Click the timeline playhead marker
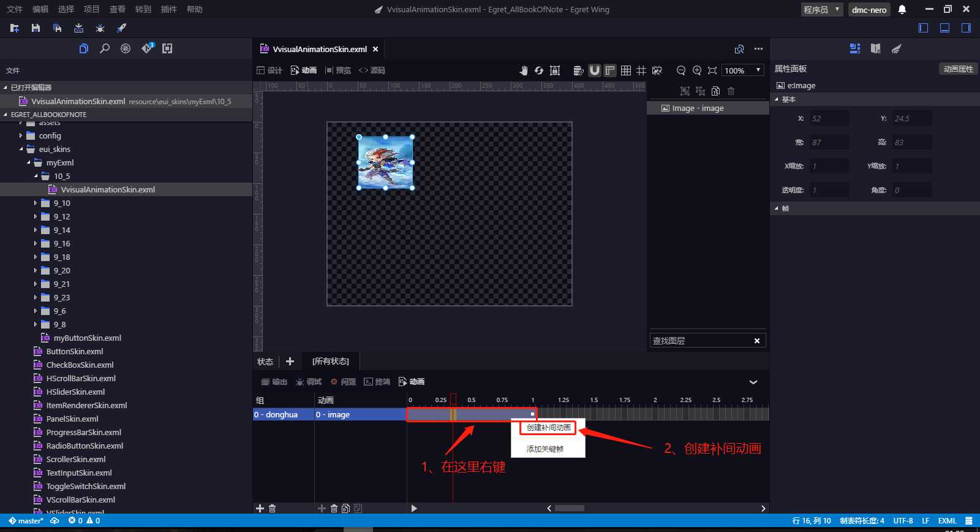This screenshot has width=980, height=532. [x=453, y=399]
